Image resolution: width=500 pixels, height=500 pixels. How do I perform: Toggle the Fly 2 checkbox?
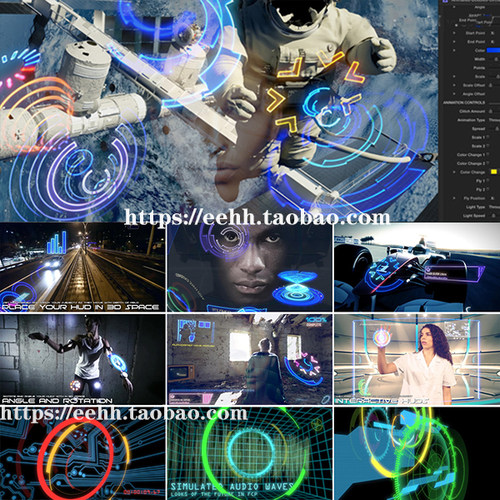pos(488,189)
